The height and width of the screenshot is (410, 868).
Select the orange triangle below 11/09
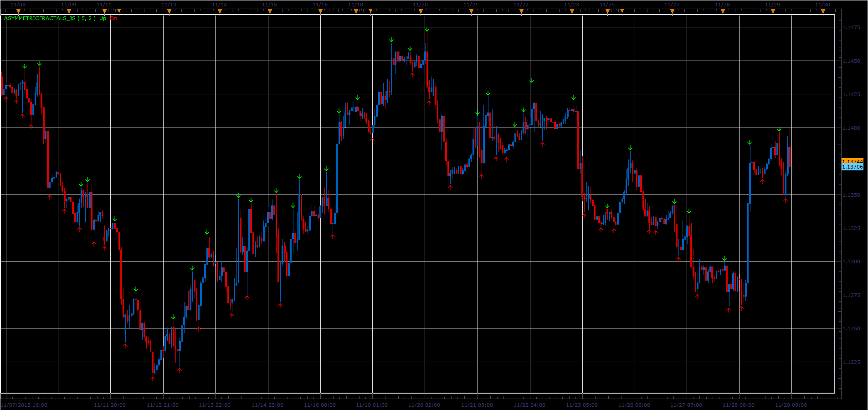[69, 11]
